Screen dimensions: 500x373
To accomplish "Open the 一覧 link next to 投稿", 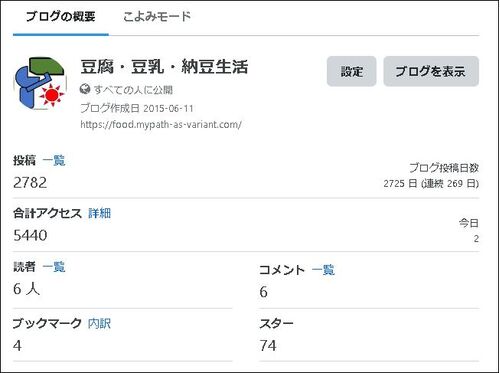I will (x=54, y=161).
